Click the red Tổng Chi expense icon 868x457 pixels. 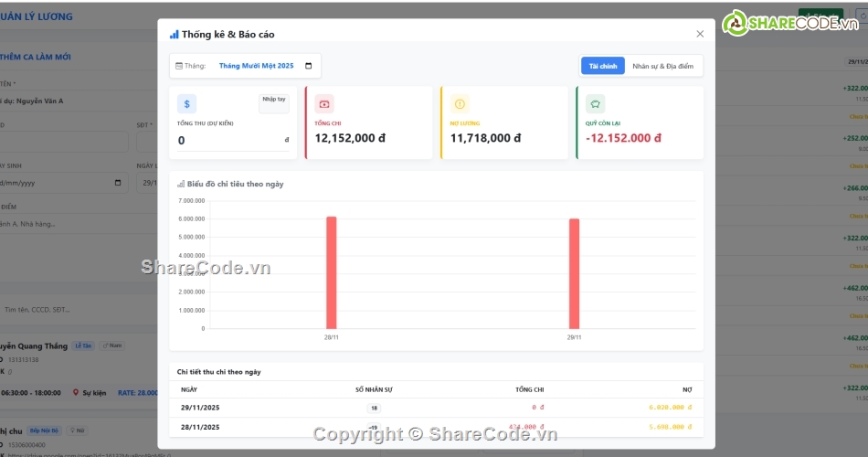[x=324, y=104]
